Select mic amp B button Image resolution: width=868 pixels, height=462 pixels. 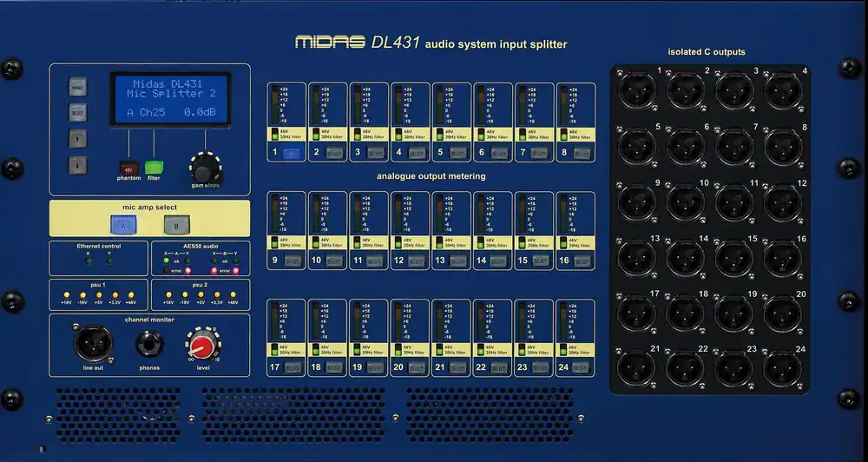176,226
